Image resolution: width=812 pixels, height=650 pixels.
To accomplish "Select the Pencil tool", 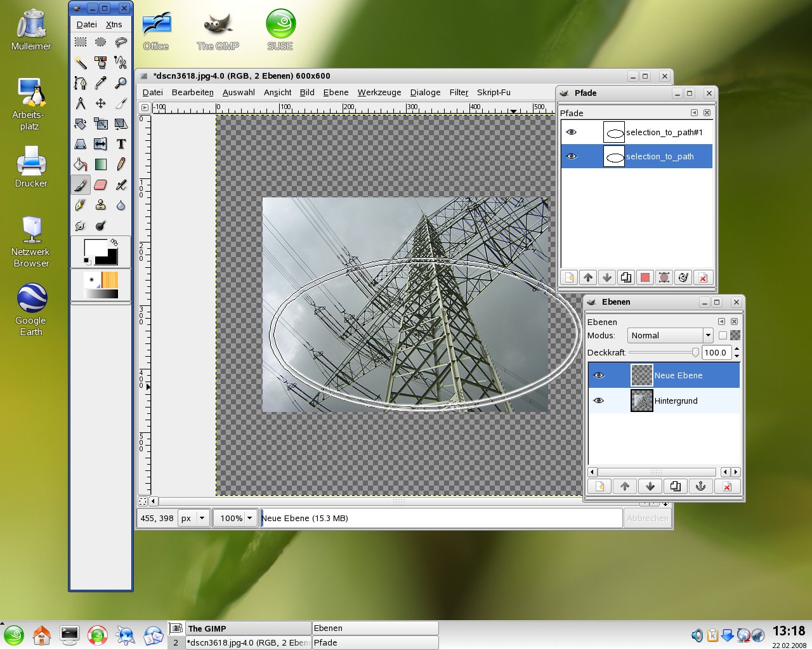I will point(121,164).
